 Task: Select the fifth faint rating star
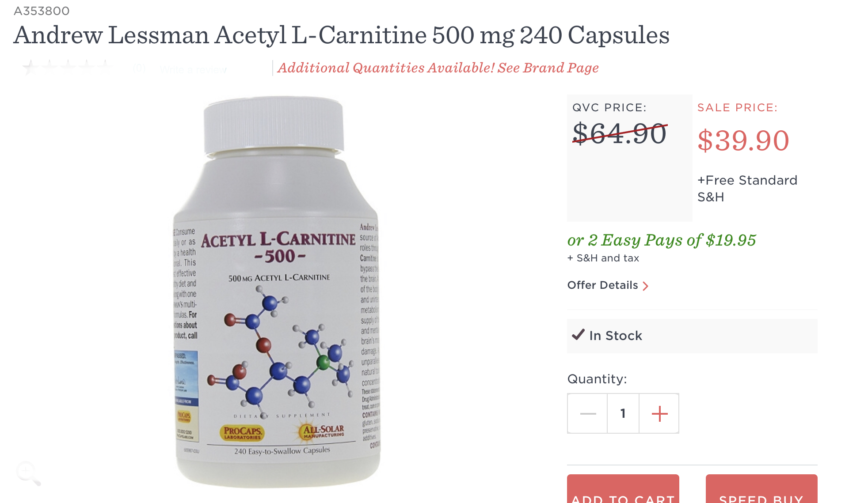tap(105, 67)
